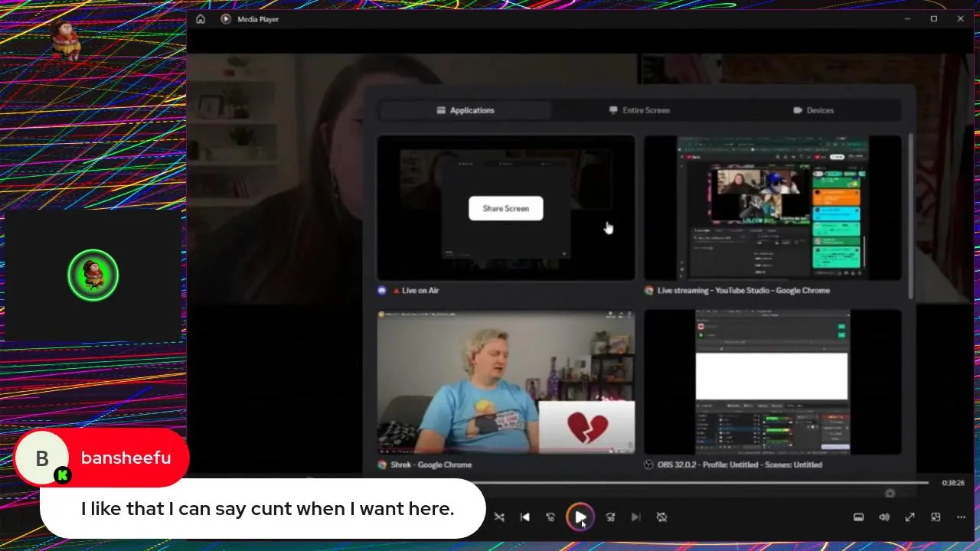Toggle shuffle in Media Player
The height and width of the screenshot is (551, 980).
(499, 517)
